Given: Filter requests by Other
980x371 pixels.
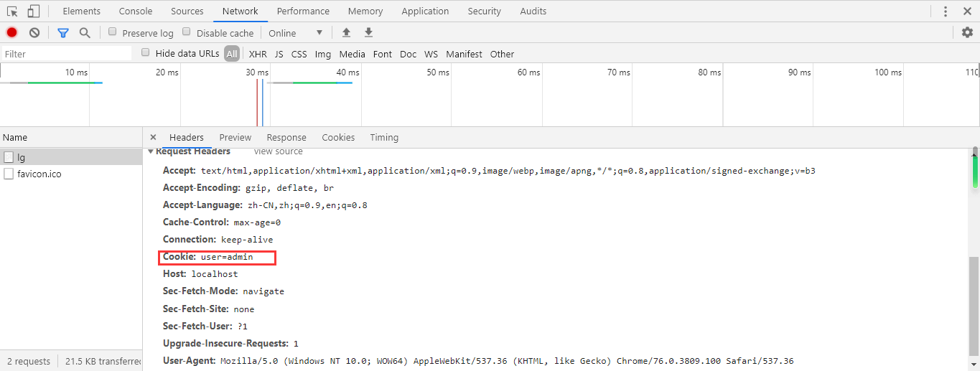Looking at the screenshot, I should pos(502,54).
